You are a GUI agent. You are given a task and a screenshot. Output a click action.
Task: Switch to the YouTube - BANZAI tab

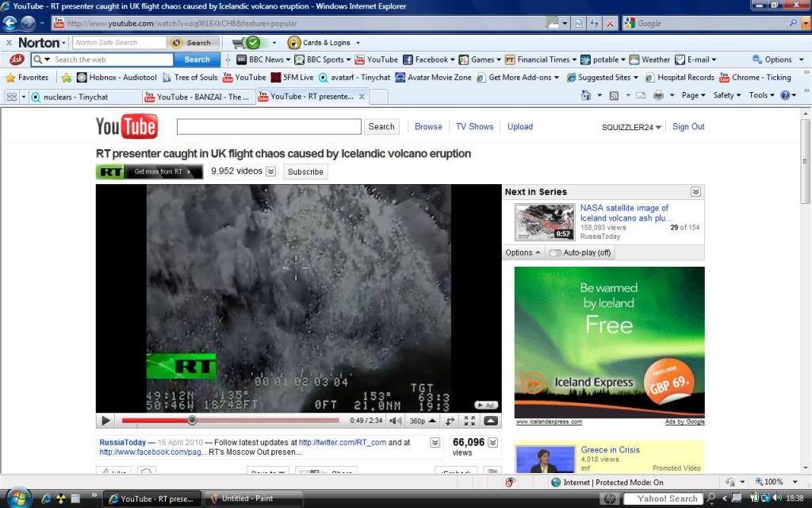click(199, 97)
